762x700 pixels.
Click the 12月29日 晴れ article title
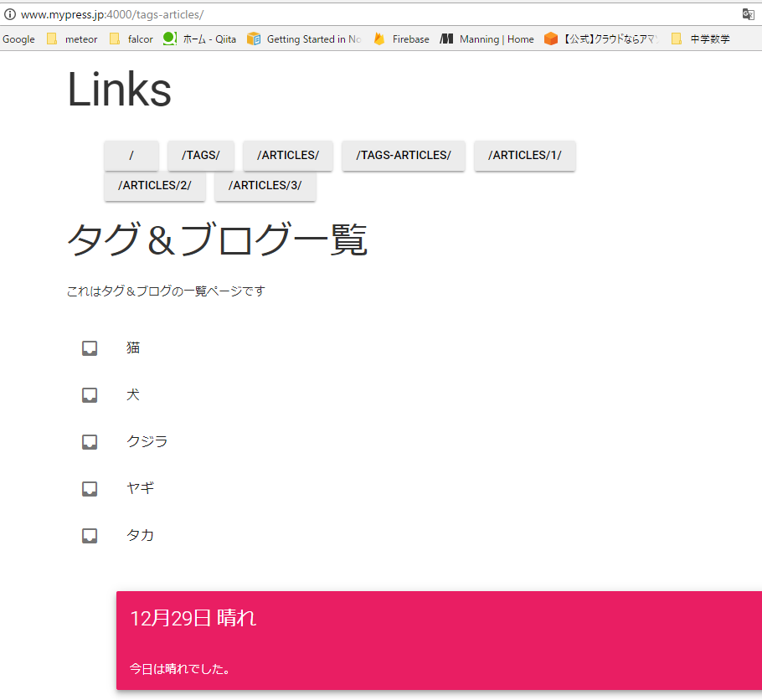pyautogui.click(x=193, y=618)
